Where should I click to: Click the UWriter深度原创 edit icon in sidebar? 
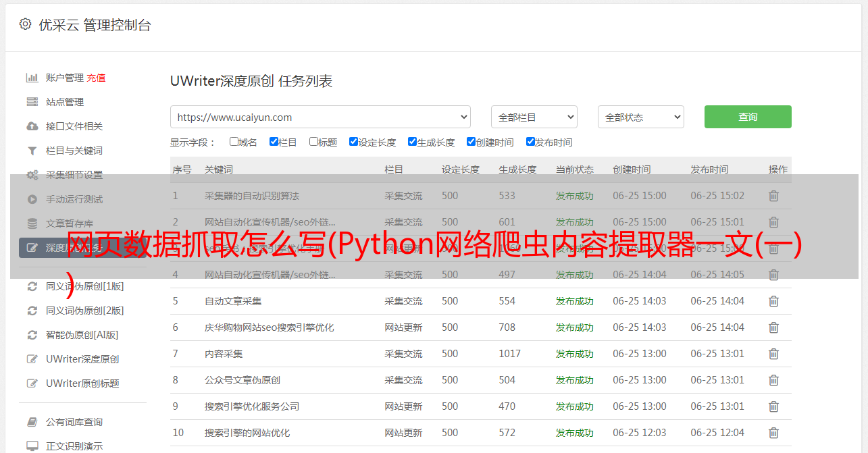click(32, 359)
